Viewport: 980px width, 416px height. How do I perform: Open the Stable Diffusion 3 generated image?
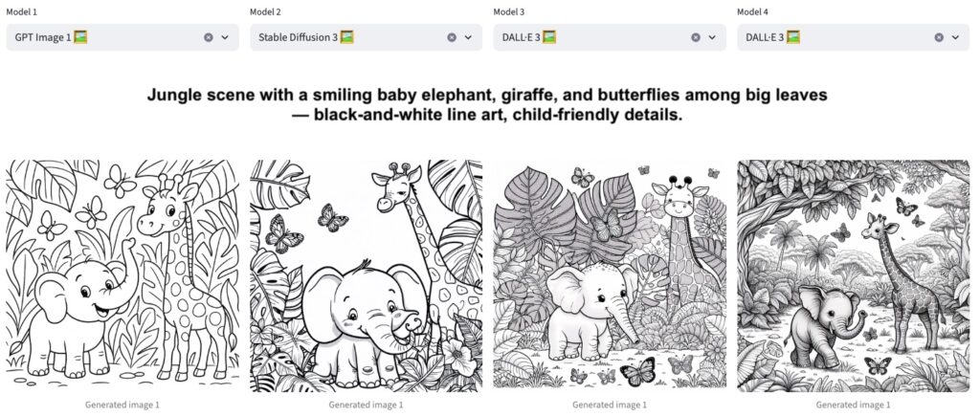pos(366,275)
